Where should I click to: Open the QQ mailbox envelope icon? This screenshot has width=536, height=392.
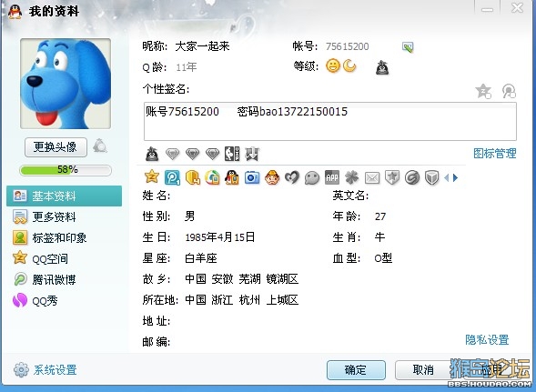coord(372,177)
